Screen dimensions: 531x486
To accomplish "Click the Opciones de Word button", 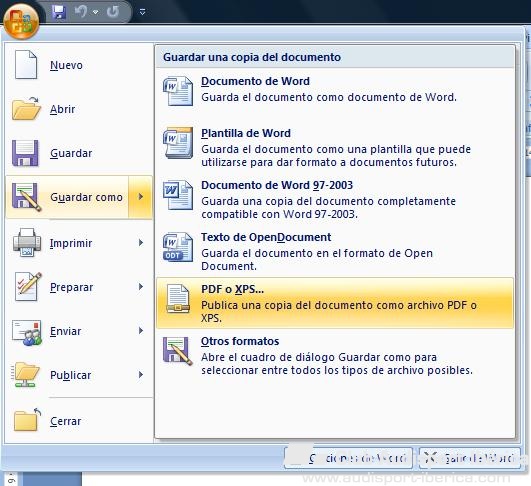I will [x=348, y=458].
